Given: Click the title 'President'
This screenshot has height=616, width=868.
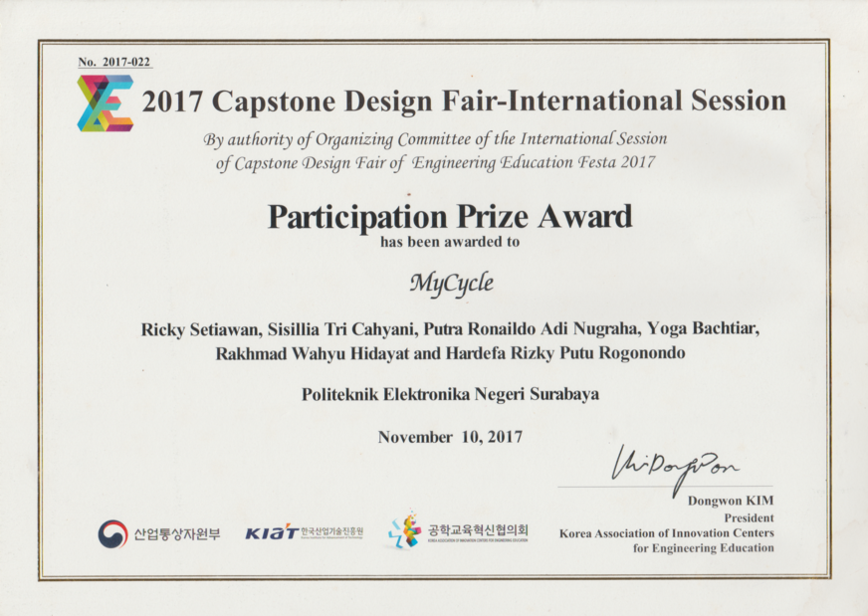Looking at the screenshot, I should [x=749, y=518].
